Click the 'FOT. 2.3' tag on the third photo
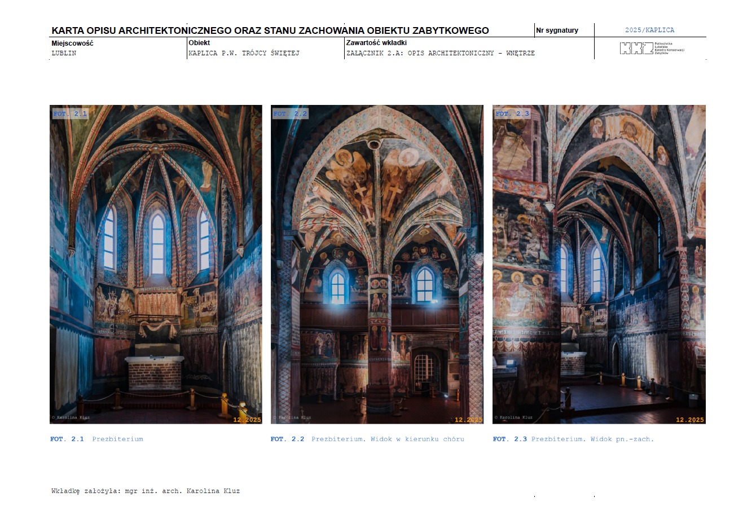Image resolution: width=756 pixels, height=532 pixels. 512,113
